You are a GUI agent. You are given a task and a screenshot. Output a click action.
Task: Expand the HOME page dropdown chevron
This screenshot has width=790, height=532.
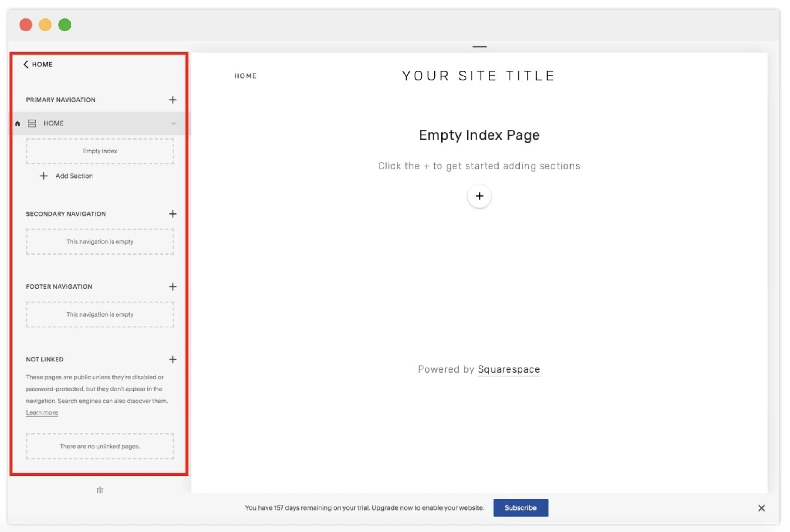[174, 123]
